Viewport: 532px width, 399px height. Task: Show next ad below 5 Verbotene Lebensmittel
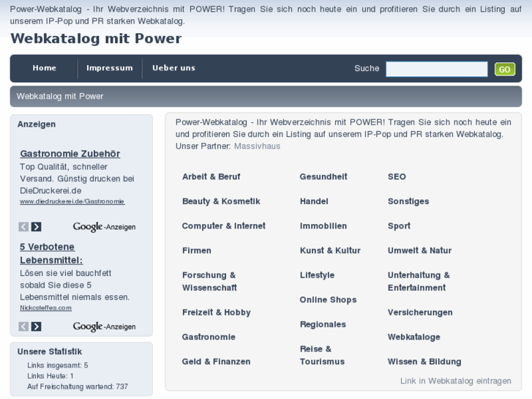(x=37, y=327)
